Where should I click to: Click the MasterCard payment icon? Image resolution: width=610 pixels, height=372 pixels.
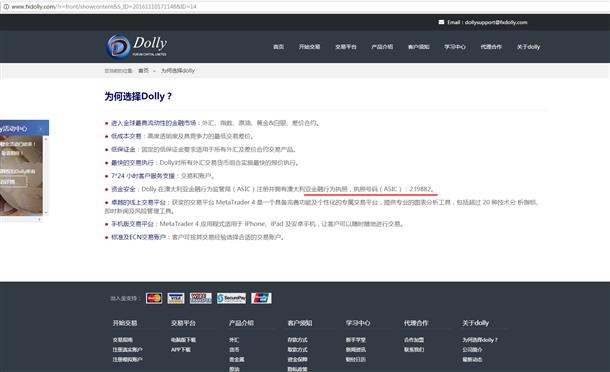pos(154,298)
